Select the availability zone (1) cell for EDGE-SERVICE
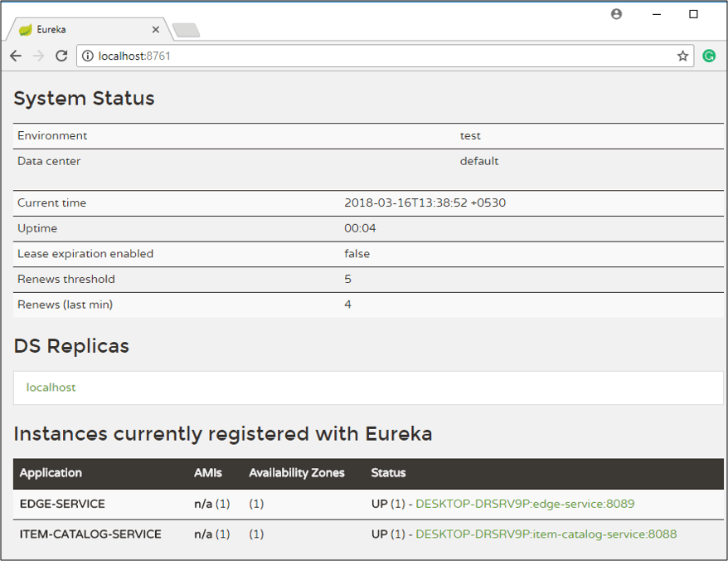Viewport: 728px width, 561px height. pyautogui.click(x=256, y=504)
